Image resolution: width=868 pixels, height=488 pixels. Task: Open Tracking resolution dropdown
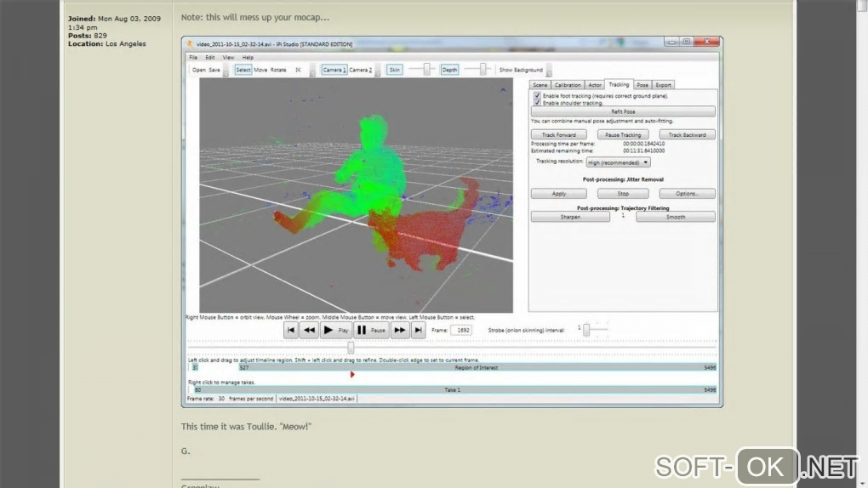click(618, 162)
